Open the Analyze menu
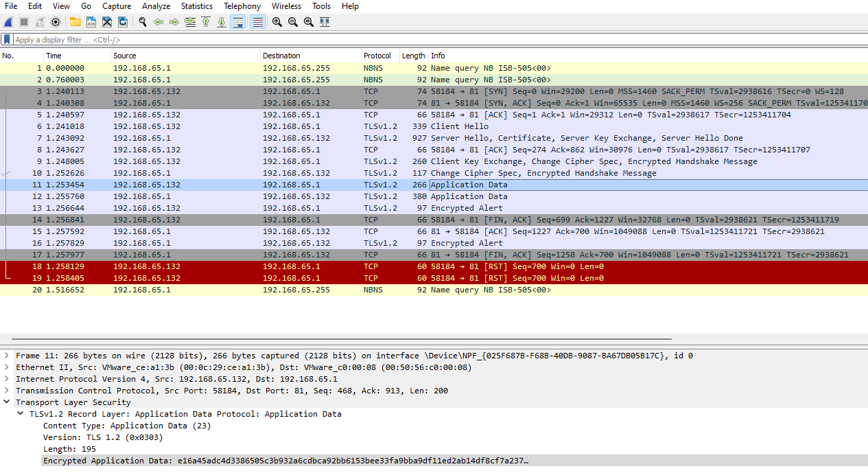The height and width of the screenshot is (473, 868). pos(156,6)
